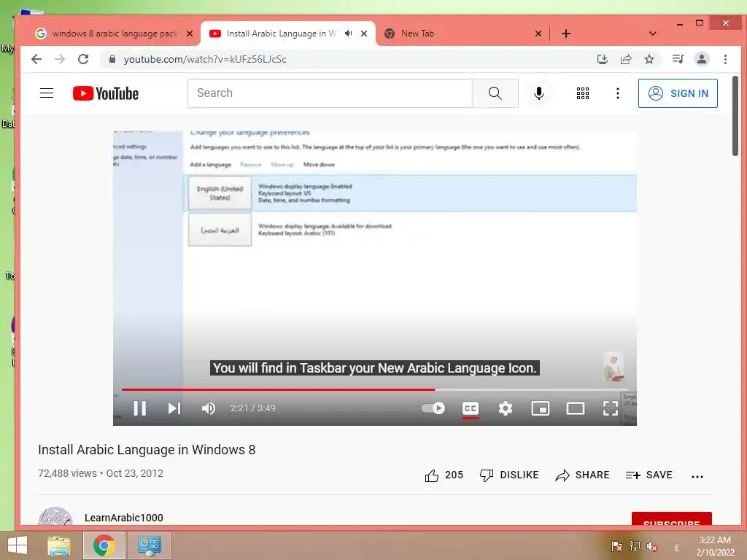
Task: Close the New Tab tab
Action: point(538,34)
